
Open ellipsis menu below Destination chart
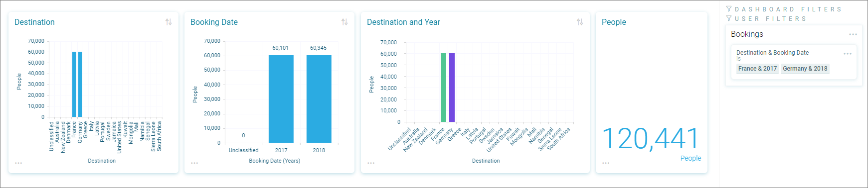18,163
